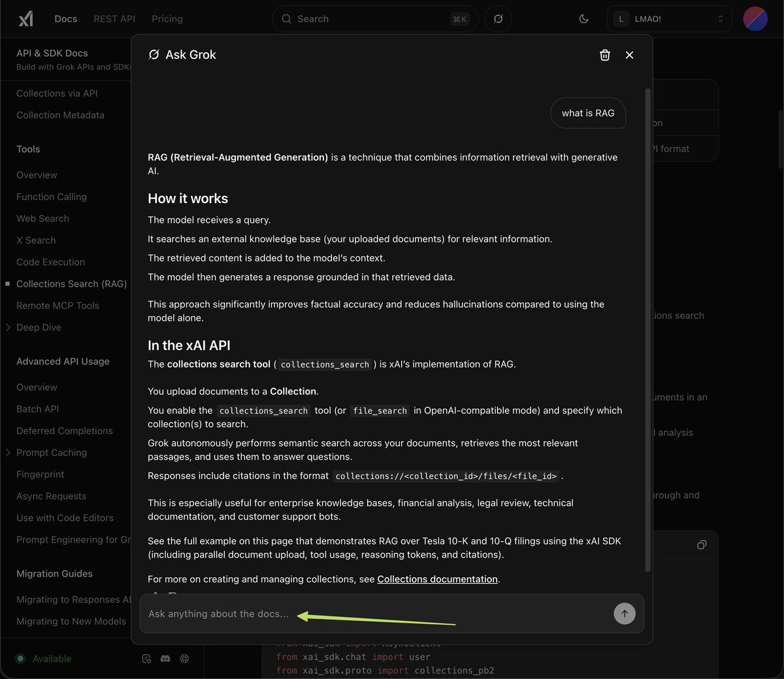This screenshot has width=784, height=679.
Task: Click the Ask Grok title icon
Action: pos(154,55)
